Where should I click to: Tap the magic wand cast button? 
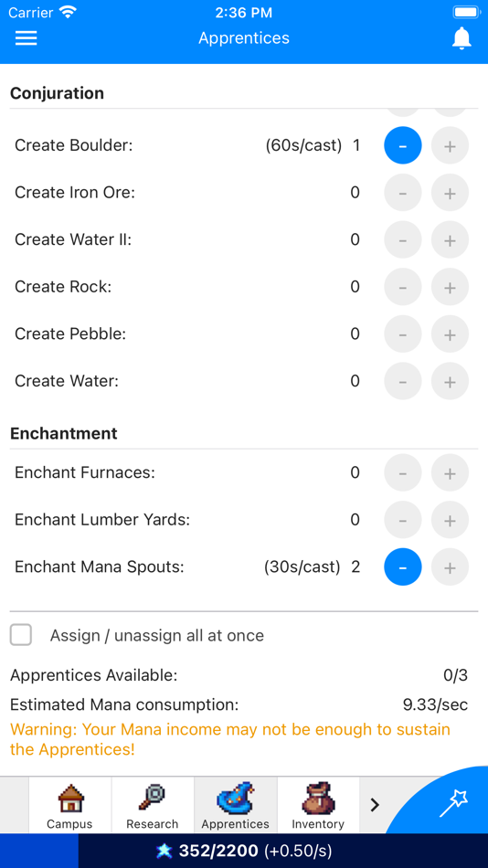coord(453,803)
